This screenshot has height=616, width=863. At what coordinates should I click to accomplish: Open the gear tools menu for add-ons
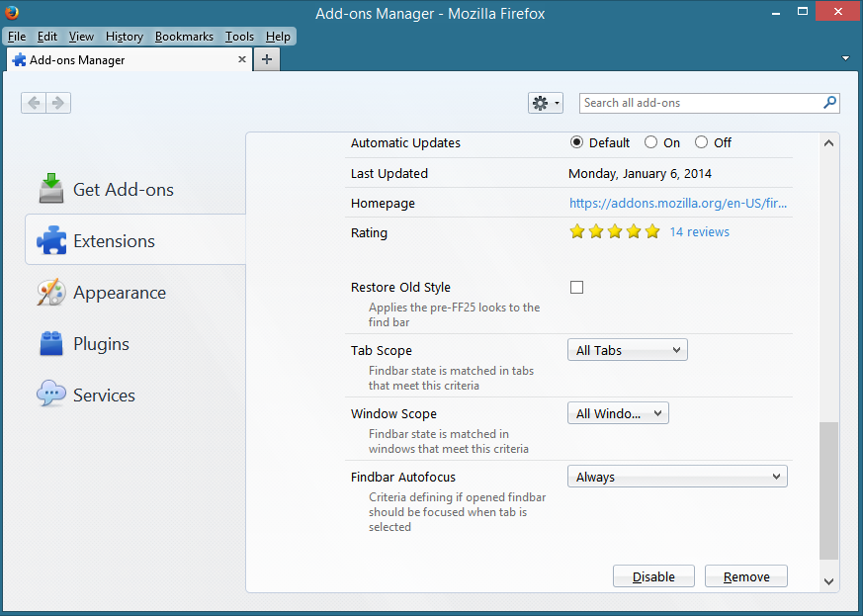(x=545, y=103)
